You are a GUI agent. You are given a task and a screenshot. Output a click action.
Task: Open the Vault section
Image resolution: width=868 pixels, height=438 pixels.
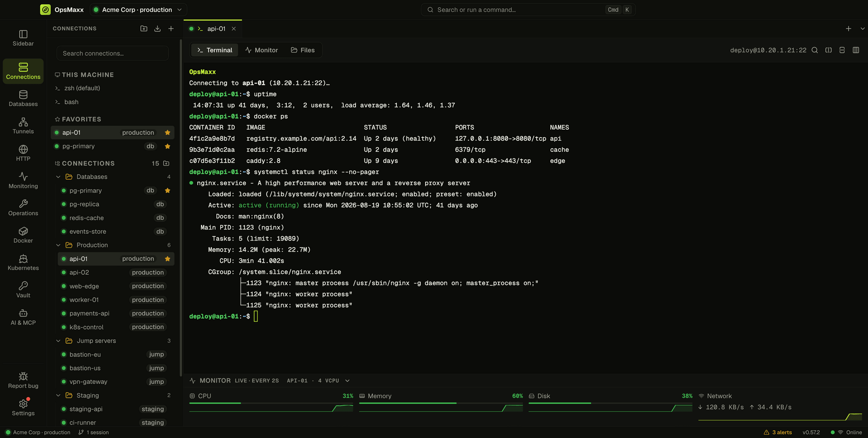pyautogui.click(x=23, y=290)
